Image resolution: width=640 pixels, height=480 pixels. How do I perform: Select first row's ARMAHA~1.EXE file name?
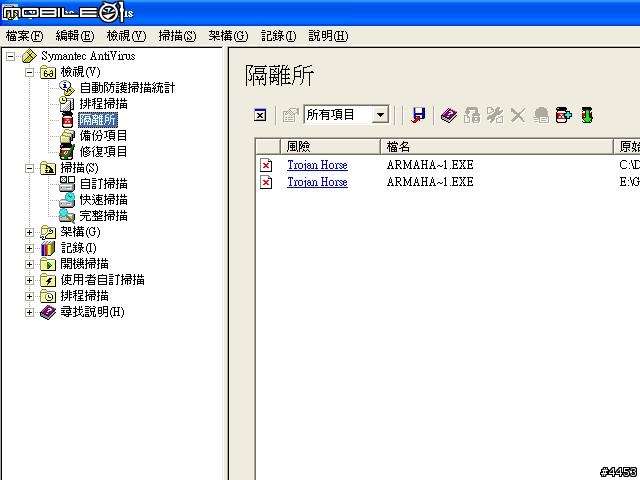[x=430, y=165]
